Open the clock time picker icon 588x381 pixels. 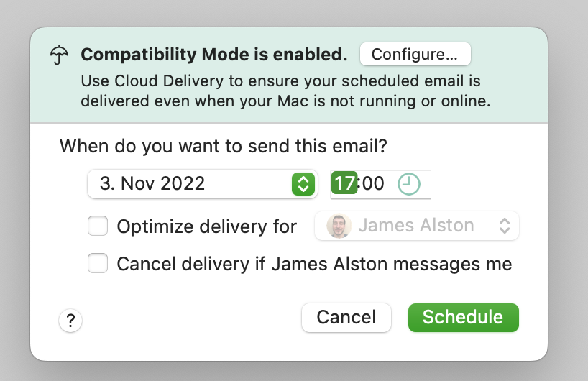408,184
